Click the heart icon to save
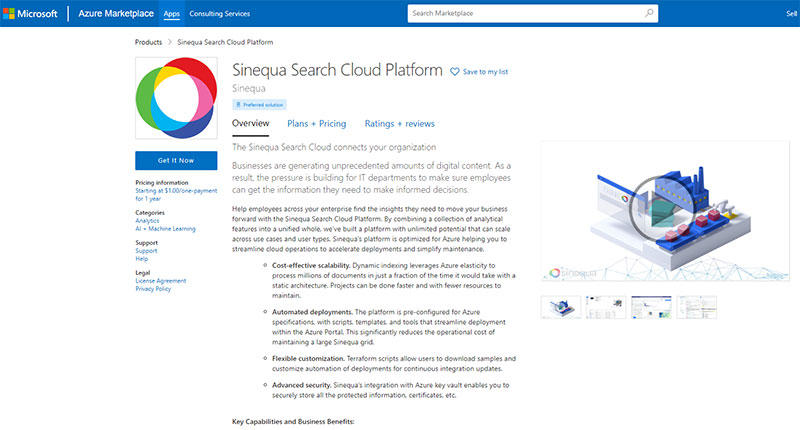800x430 pixels. pos(455,72)
